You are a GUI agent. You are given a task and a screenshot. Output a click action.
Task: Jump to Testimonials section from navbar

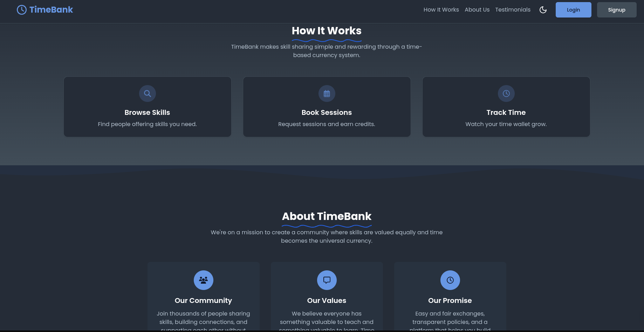click(x=513, y=10)
